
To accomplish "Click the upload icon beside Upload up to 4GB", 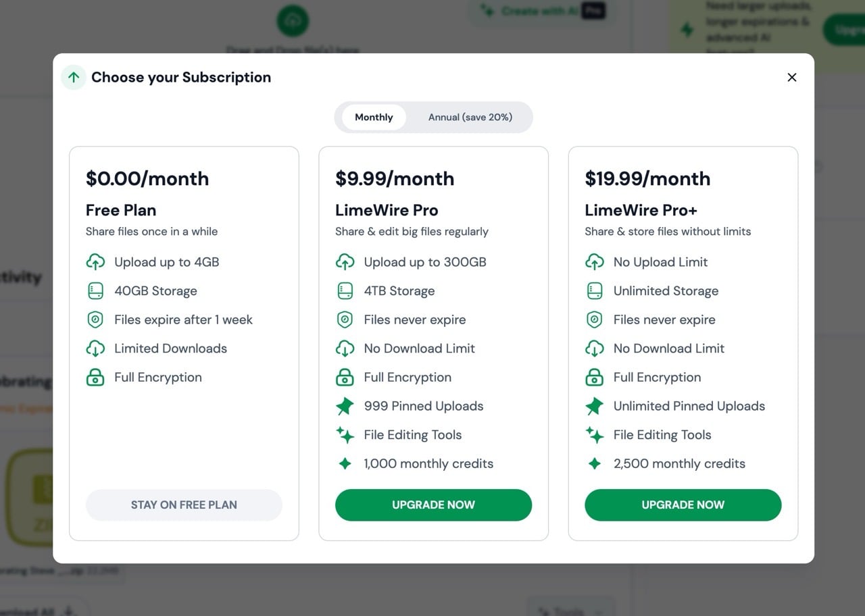I will pyautogui.click(x=95, y=262).
